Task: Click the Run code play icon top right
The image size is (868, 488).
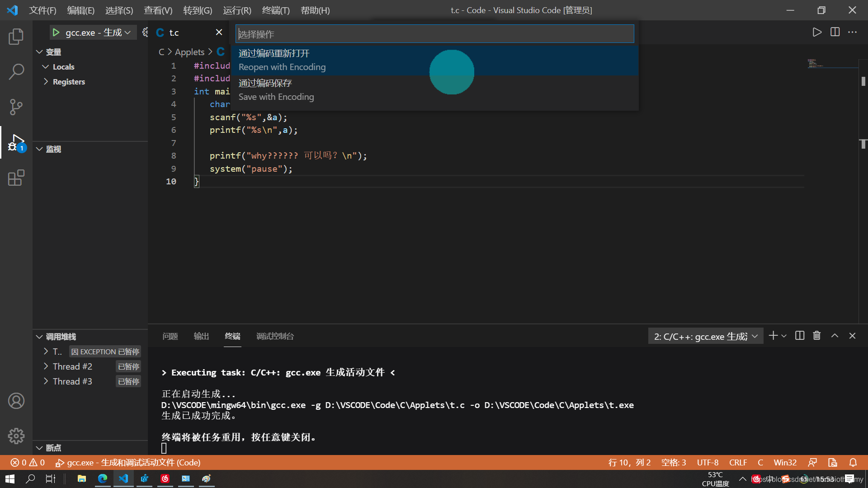Action: pyautogui.click(x=816, y=32)
